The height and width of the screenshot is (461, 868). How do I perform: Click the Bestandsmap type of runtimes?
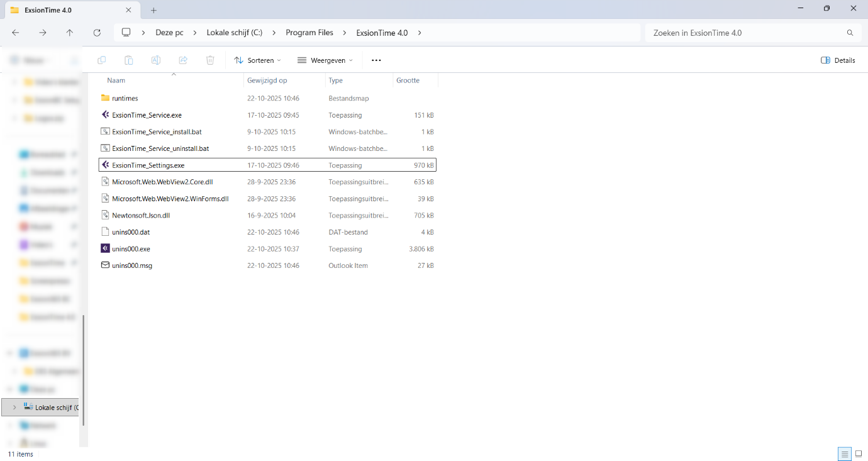[x=348, y=98]
